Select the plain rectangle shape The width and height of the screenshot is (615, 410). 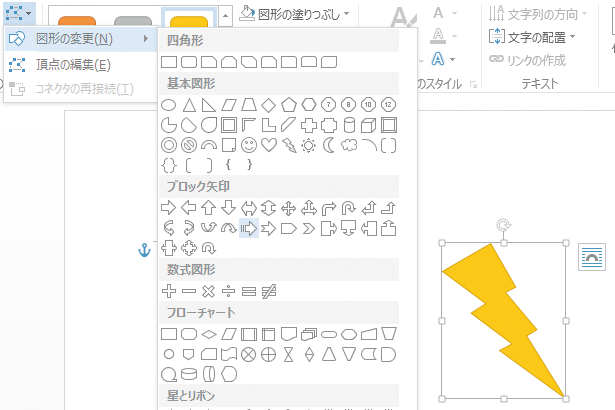pos(169,62)
